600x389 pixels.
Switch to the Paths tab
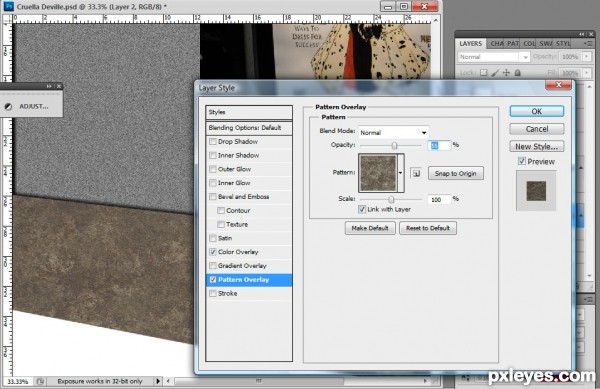(x=513, y=44)
